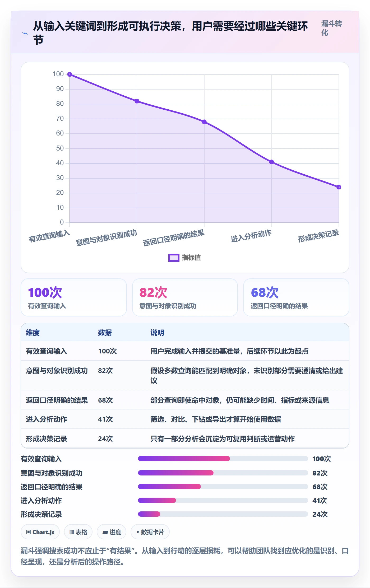The width and height of the screenshot is (370, 588).
Task: Click the 41次 cell in the table
Action: pyautogui.click(x=105, y=419)
